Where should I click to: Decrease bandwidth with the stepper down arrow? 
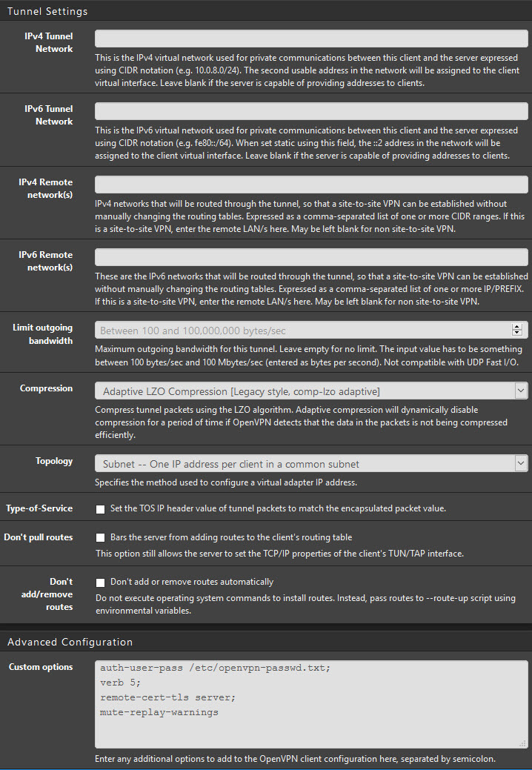[516, 333]
